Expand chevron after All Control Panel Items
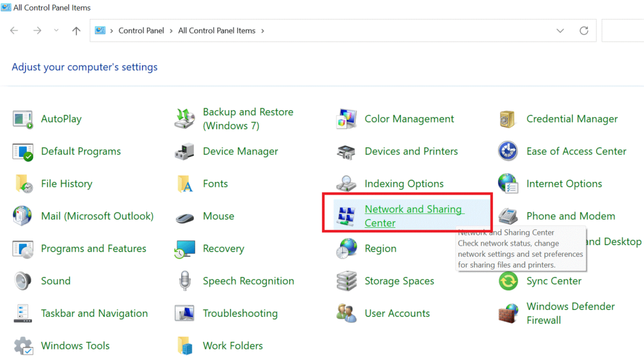 (x=262, y=31)
